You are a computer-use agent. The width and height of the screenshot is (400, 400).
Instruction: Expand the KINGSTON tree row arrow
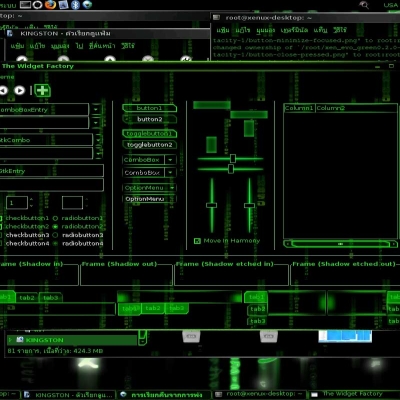(10, 340)
